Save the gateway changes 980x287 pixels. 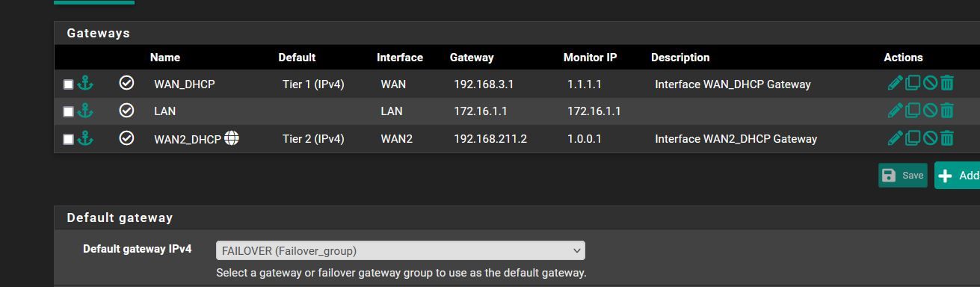[903, 175]
